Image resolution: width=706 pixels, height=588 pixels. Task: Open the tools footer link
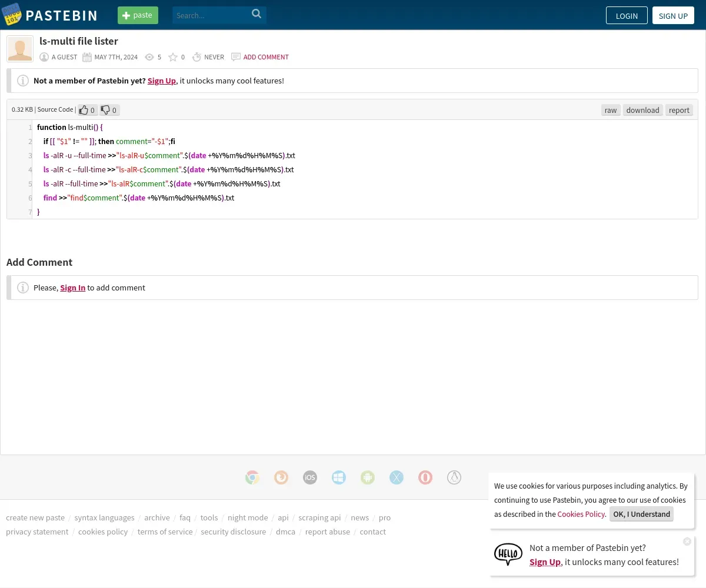click(x=209, y=517)
